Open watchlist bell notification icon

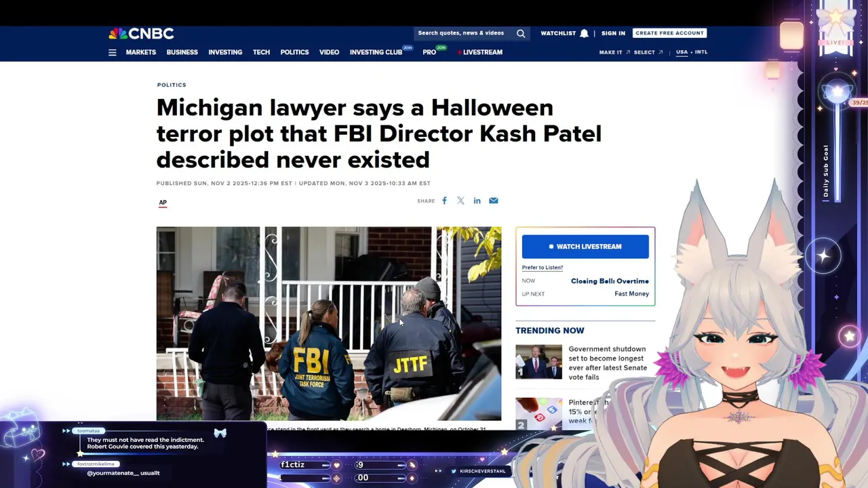click(584, 33)
